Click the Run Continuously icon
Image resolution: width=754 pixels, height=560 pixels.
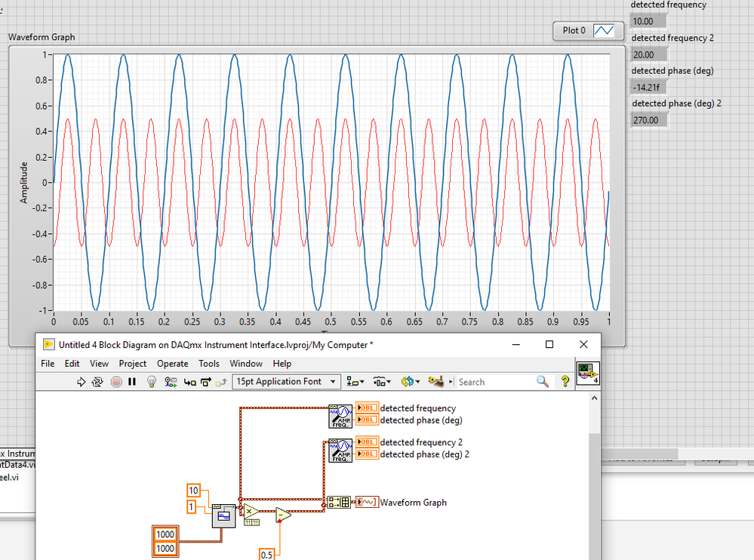(x=98, y=382)
